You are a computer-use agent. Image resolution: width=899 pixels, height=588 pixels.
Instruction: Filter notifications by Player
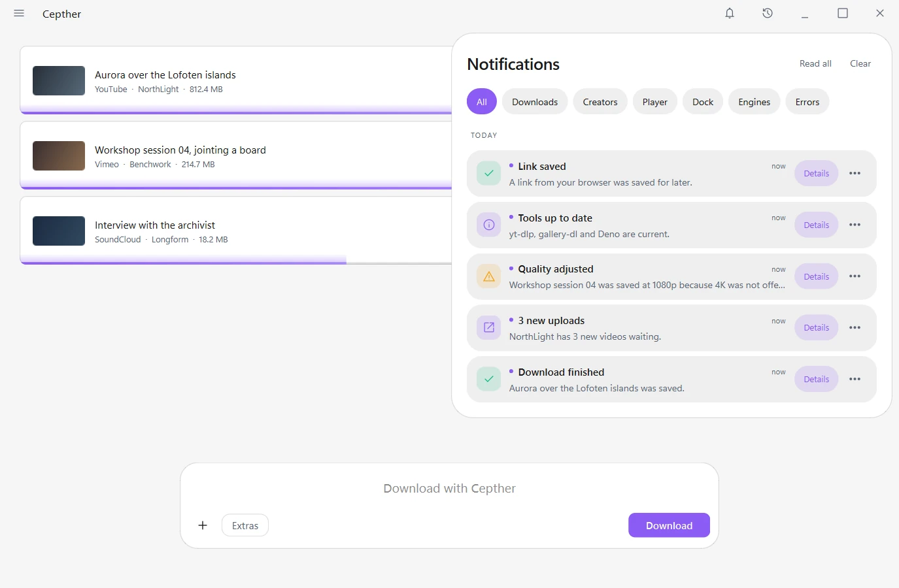(655, 102)
